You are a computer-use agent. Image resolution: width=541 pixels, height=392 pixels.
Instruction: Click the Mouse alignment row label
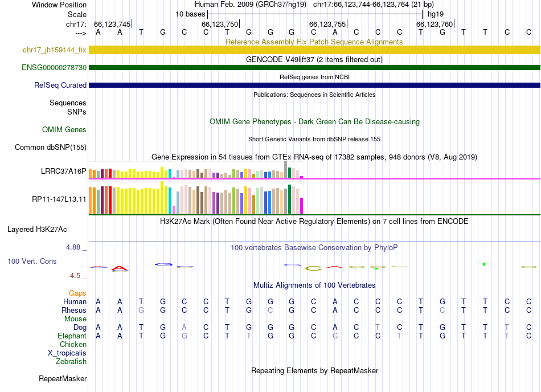pos(76,319)
